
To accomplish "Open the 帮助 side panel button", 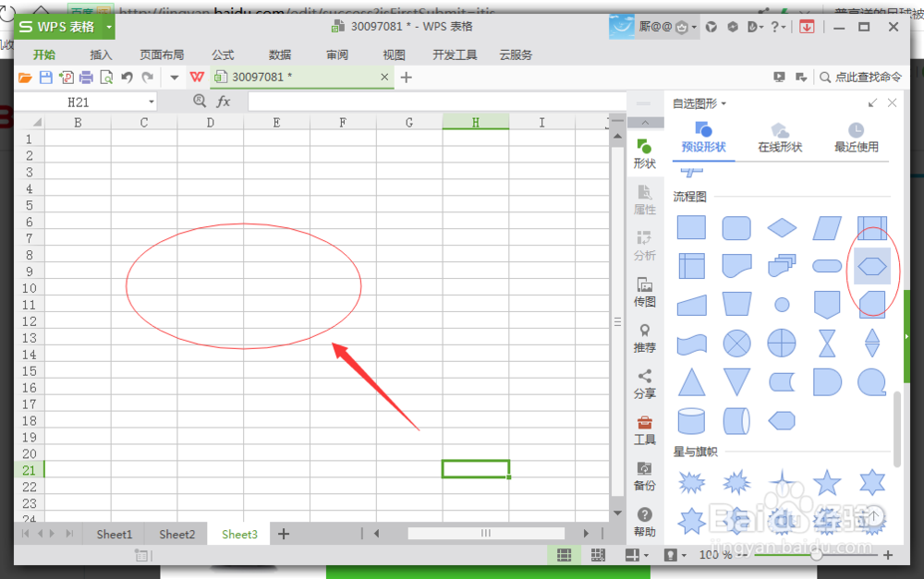I will (x=645, y=523).
